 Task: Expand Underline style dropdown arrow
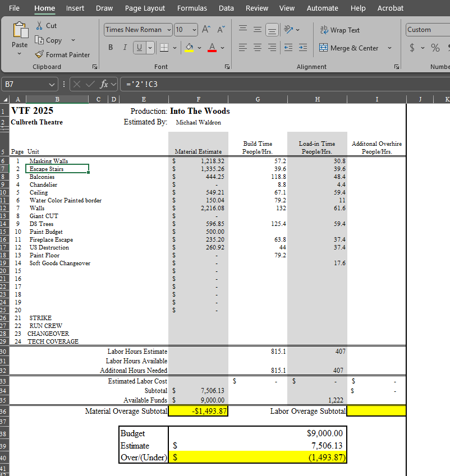coord(150,48)
